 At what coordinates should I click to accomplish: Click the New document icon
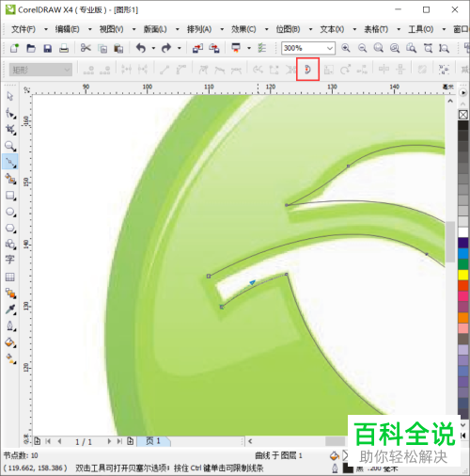14,48
